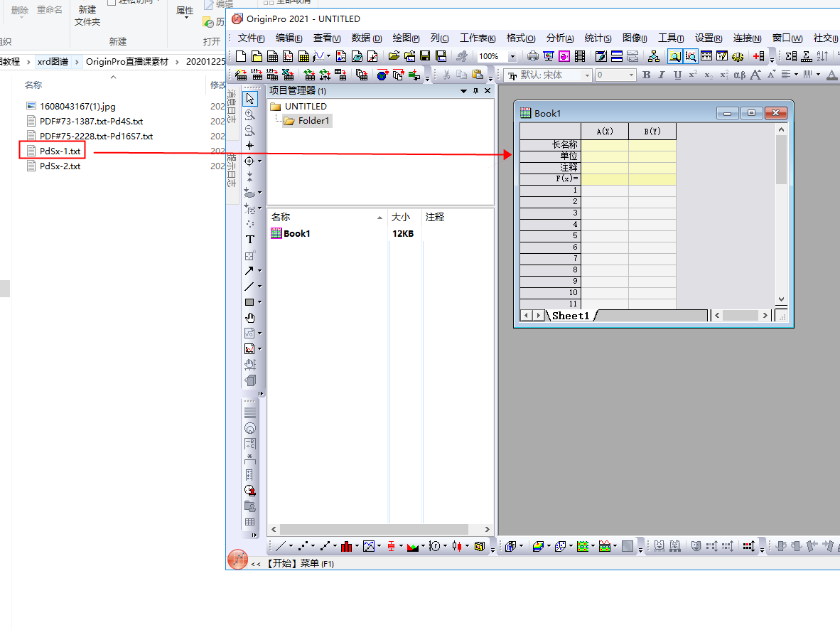The height and width of the screenshot is (630, 840).
Task: Toggle Italic text formatting
Action: 662,75
